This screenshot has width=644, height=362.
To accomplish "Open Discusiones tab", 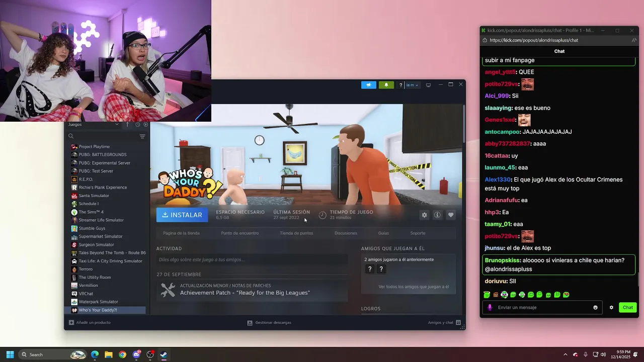I will coord(346,233).
